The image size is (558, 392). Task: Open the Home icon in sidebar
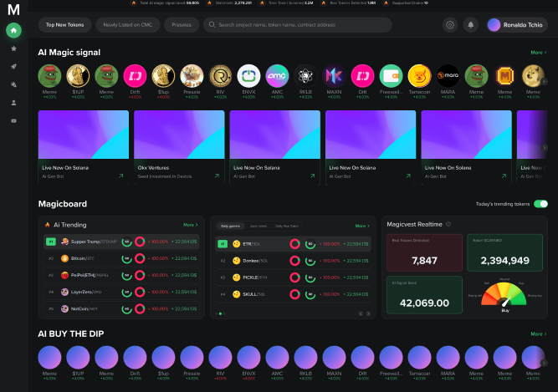point(13,30)
